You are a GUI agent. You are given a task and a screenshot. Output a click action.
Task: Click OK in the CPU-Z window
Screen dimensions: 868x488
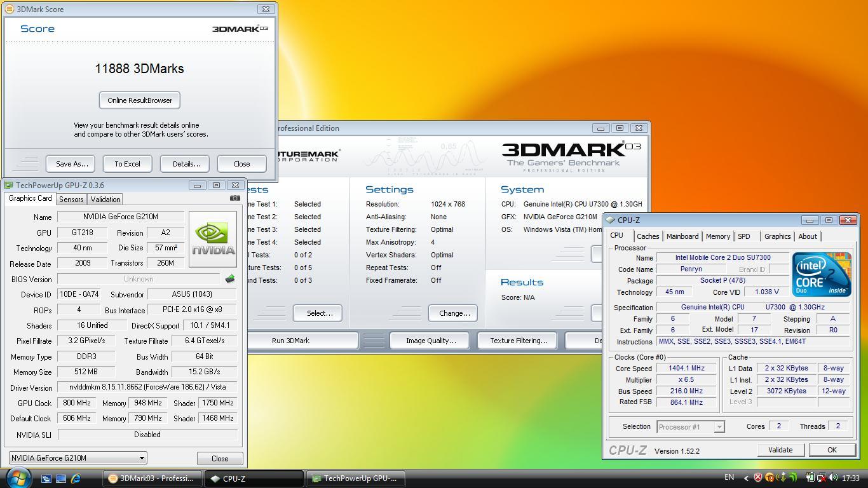pos(831,450)
